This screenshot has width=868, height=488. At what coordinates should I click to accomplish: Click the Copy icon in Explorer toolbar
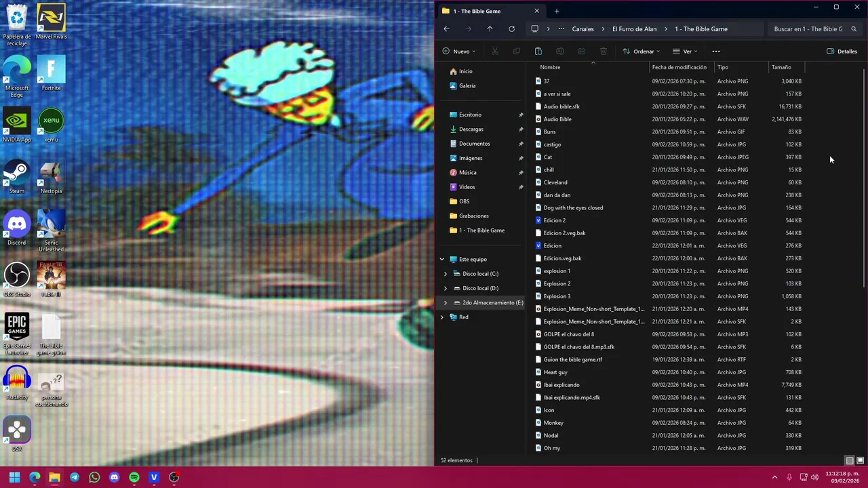[x=517, y=52]
